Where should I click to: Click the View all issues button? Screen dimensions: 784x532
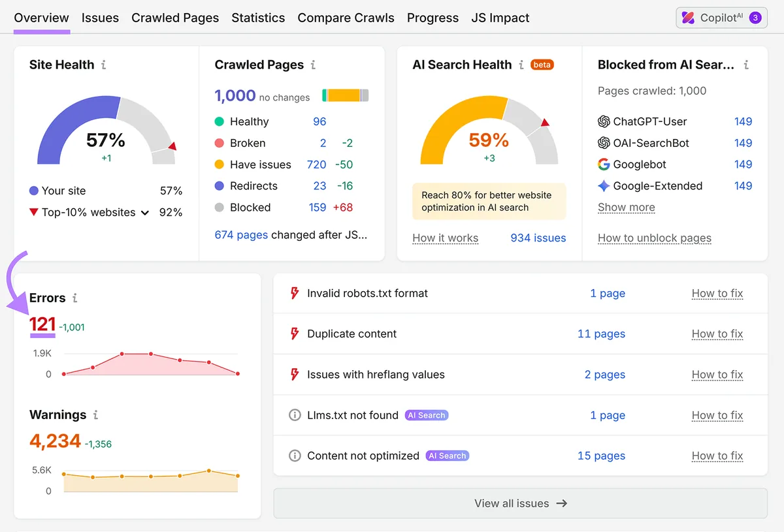point(520,503)
